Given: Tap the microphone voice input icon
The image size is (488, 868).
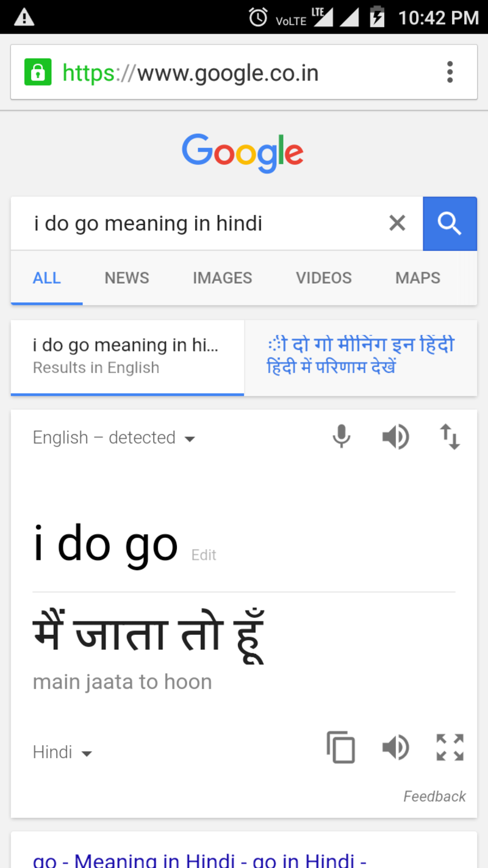Looking at the screenshot, I should point(342,437).
